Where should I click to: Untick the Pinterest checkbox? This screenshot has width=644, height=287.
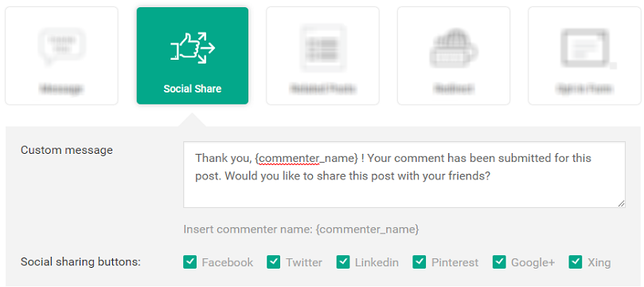pyautogui.click(x=420, y=261)
